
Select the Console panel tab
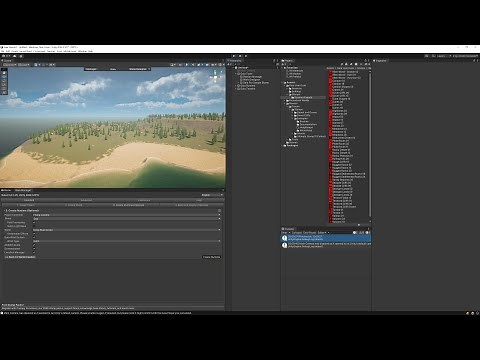[289, 229]
